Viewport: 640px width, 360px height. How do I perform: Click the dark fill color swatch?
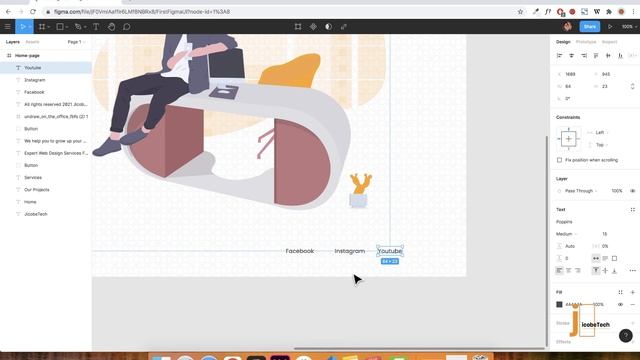click(559, 304)
